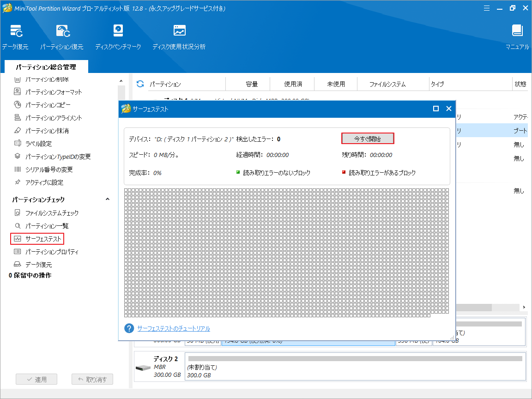Click the サーフェステスト sidebar icon
The height and width of the screenshot is (399, 532).
point(17,238)
